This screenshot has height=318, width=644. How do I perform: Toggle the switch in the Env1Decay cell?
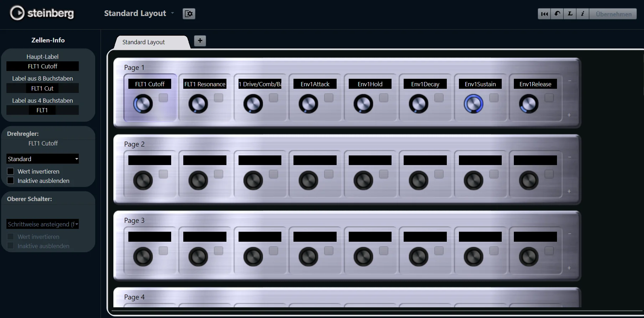pos(439,98)
